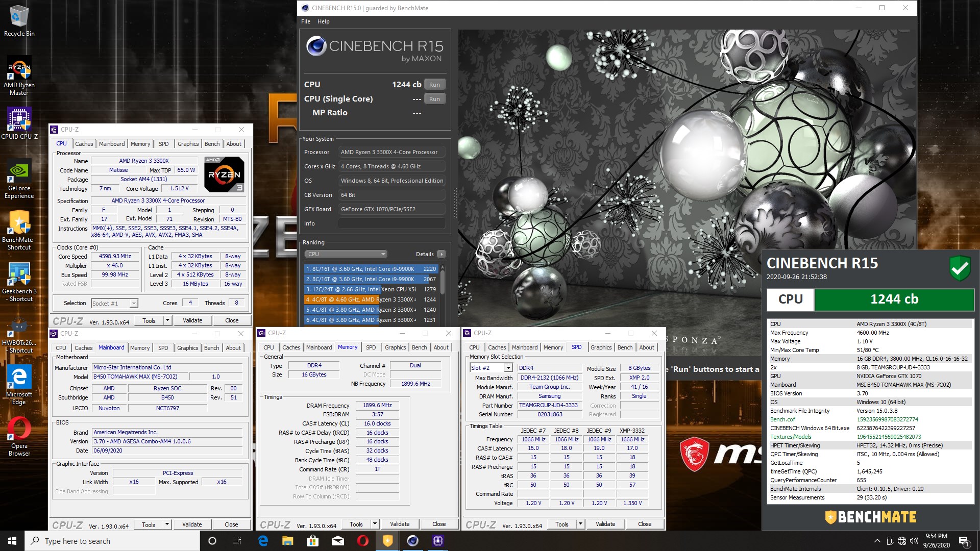Open Textures/Models link in BenchMate

(791, 437)
